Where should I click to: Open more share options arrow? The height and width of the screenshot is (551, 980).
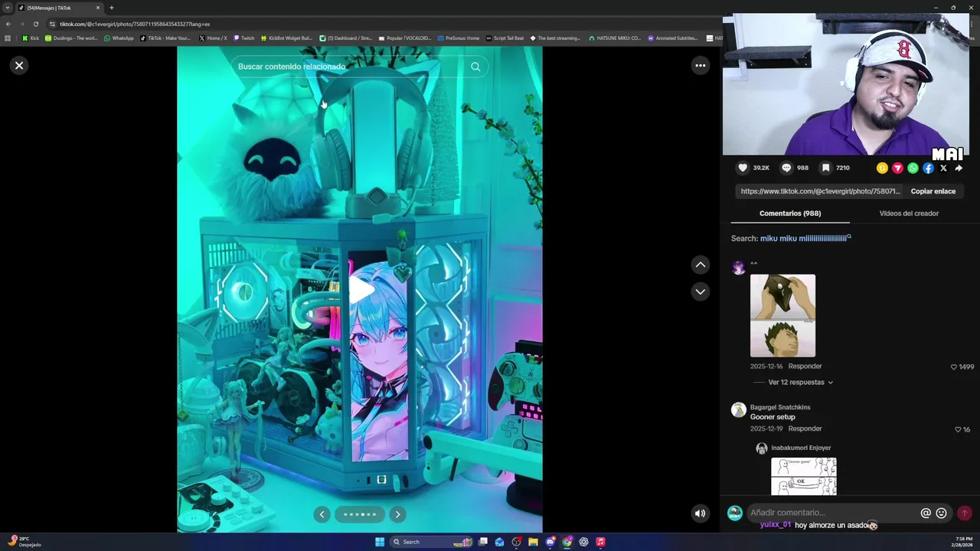(959, 168)
